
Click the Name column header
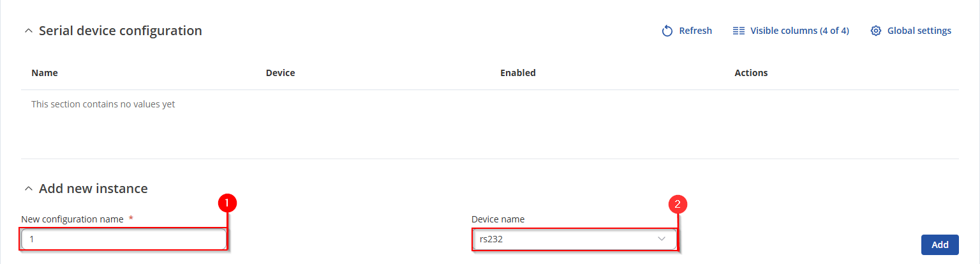(x=45, y=73)
